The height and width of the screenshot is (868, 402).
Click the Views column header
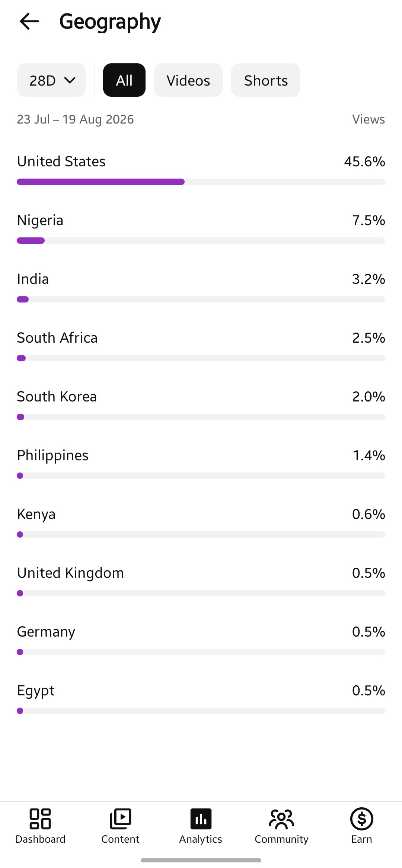pyautogui.click(x=368, y=119)
